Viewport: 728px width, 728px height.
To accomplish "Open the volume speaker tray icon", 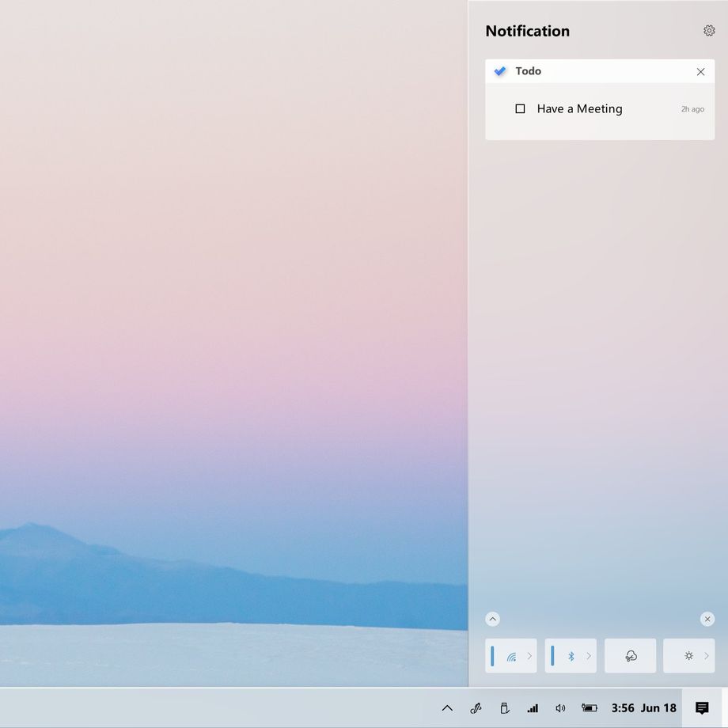I will click(x=560, y=708).
